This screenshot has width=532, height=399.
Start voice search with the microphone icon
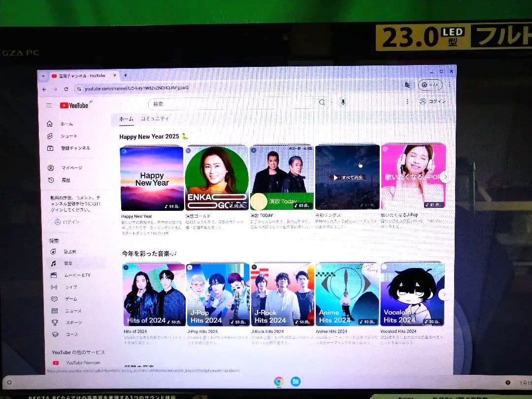[x=343, y=102]
